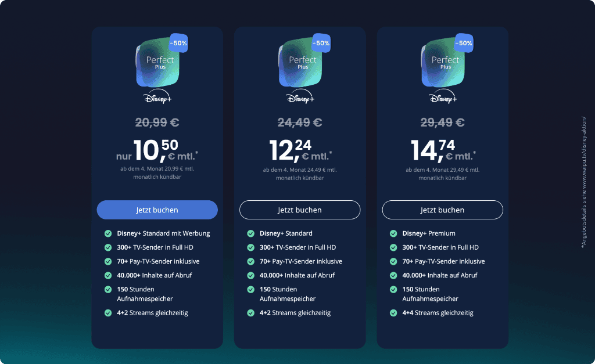Click the checkmark beside 4+4 Streams gleichzeitig
Screen dimensions: 595x364
point(393,313)
